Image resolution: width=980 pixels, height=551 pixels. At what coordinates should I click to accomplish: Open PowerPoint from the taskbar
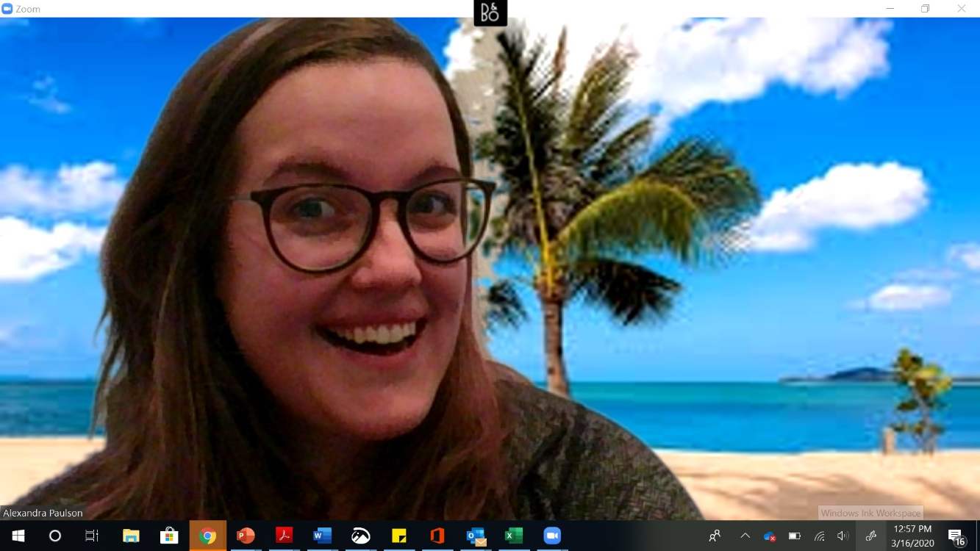coord(246,536)
